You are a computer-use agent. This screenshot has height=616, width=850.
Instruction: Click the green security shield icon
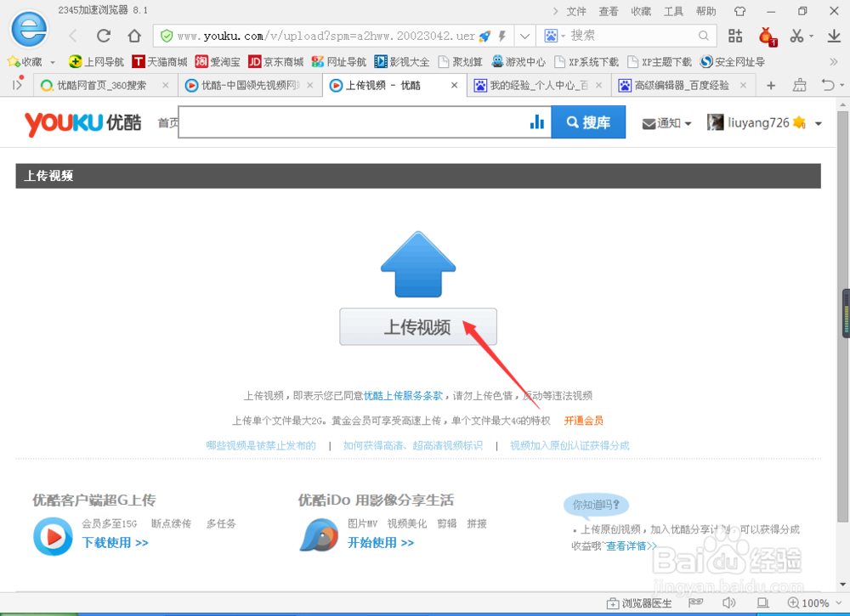click(167, 36)
